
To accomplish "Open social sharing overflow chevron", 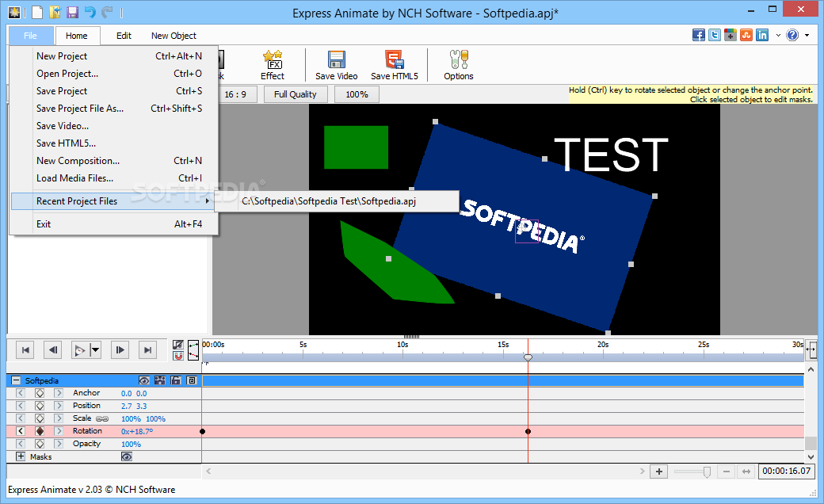I will [778, 36].
